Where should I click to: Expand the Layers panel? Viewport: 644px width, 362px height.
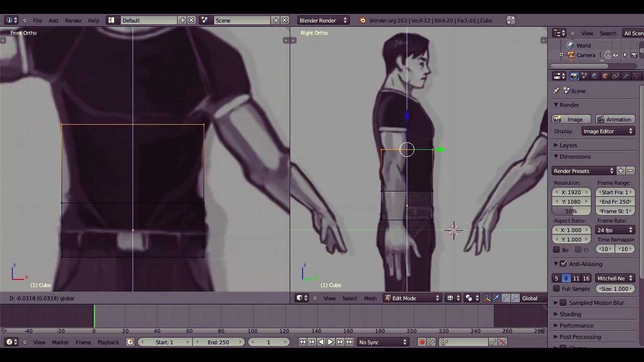pyautogui.click(x=568, y=145)
